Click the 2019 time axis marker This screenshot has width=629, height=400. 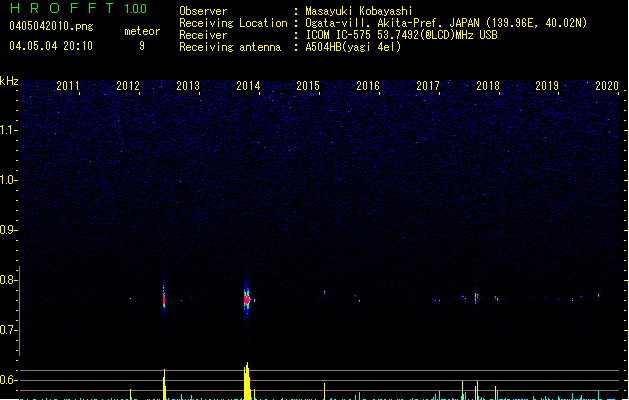[x=547, y=86]
